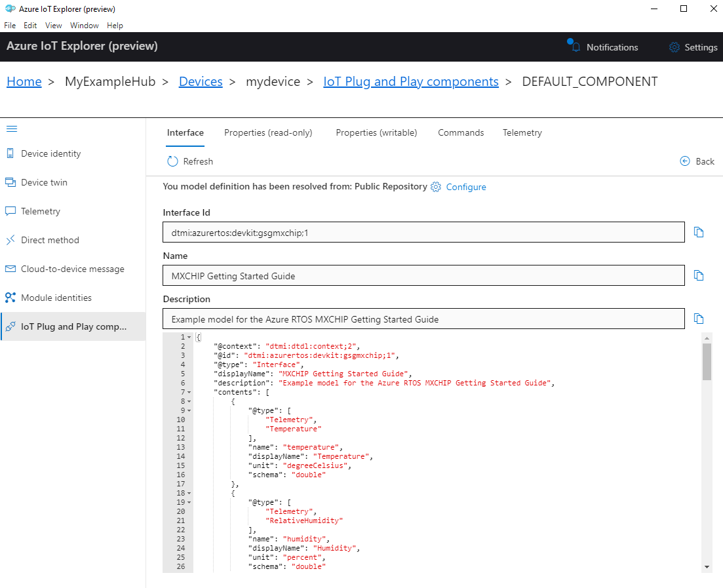Open Configure for model resolution
The width and height of the screenshot is (723, 588).
pyautogui.click(x=467, y=187)
